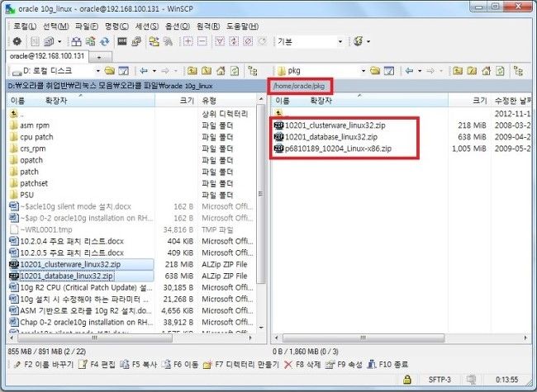Image resolution: width=537 pixels, height=392 pixels.
Task: Click F5 복사 button
Action: 139,365
